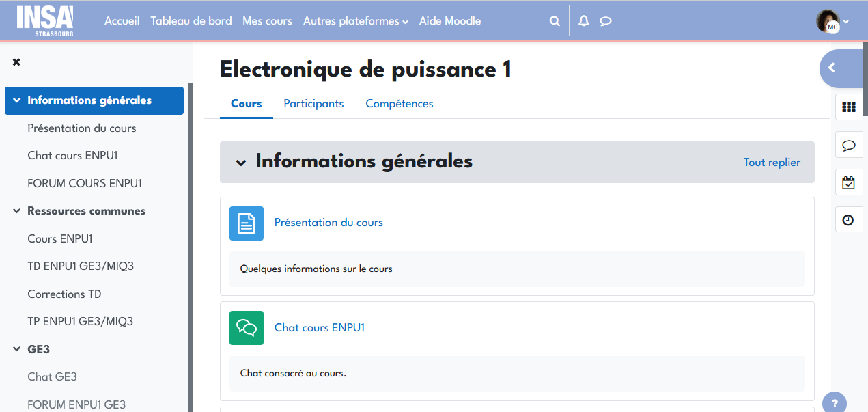This screenshot has width=868, height=412.
Task: Click the clock icon in the right sidebar
Action: [849, 219]
